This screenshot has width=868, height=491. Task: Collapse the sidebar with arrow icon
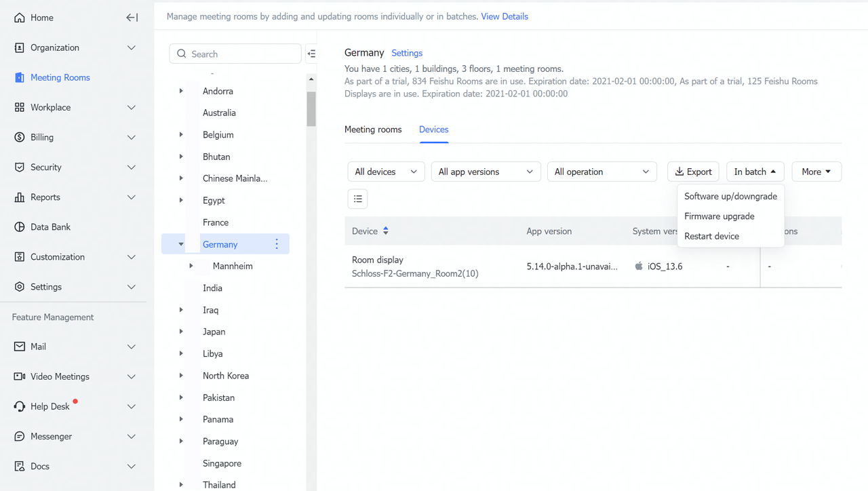[132, 18]
